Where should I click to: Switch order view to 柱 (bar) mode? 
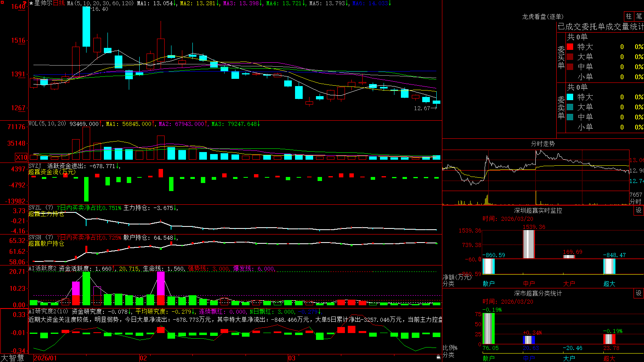point(629,16)
